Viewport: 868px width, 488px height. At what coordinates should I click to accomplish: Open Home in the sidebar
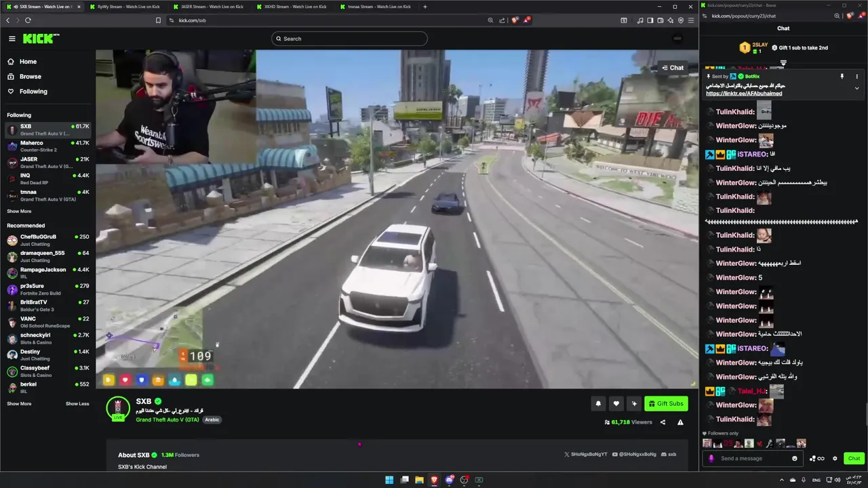coord(28,62)
